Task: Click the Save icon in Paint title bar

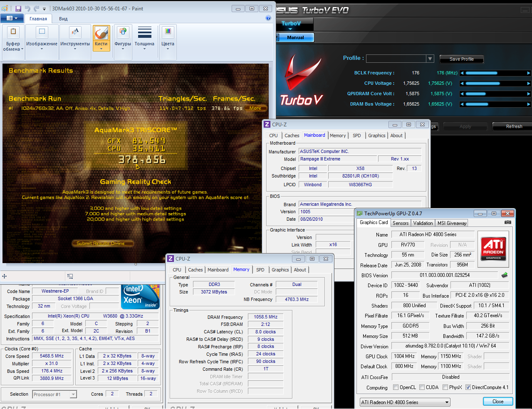Action: 18,8
